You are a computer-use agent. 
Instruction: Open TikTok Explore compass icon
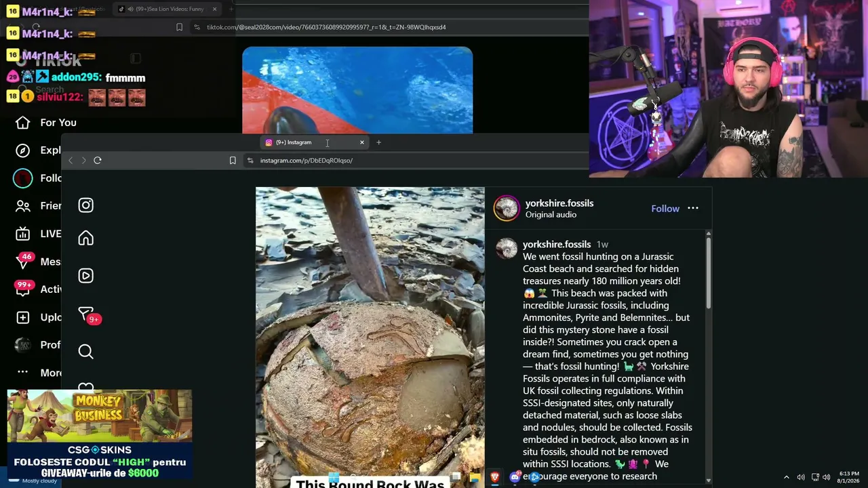(x=23, y=150)
